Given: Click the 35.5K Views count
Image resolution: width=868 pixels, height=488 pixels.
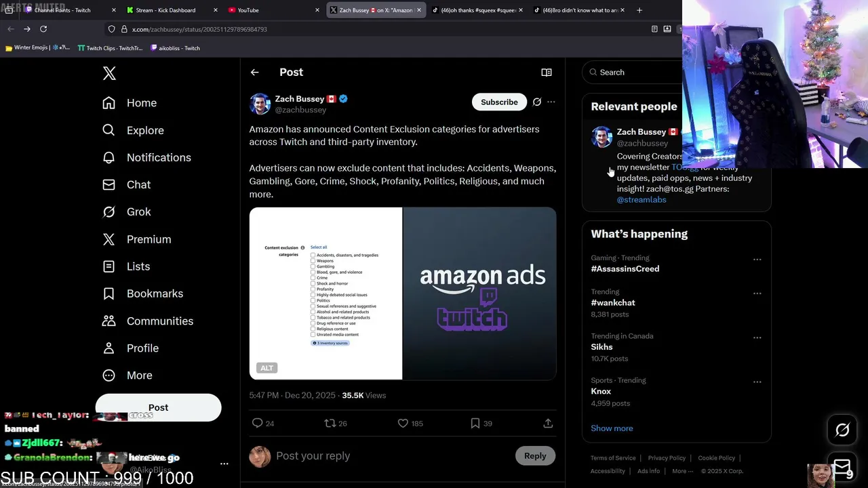Looking at the screenshot, I should click(x=363, y=395).
